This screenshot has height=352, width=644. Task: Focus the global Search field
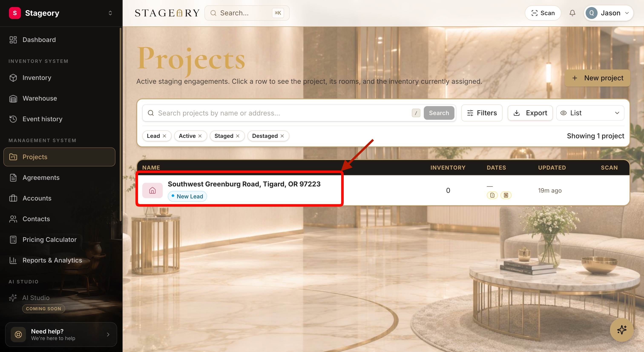(x=247, y=13)
